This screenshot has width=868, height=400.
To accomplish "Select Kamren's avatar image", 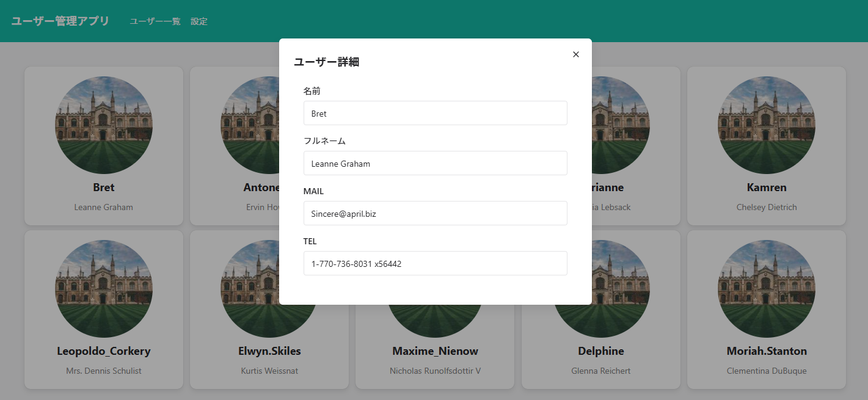I will pos(767,125).
